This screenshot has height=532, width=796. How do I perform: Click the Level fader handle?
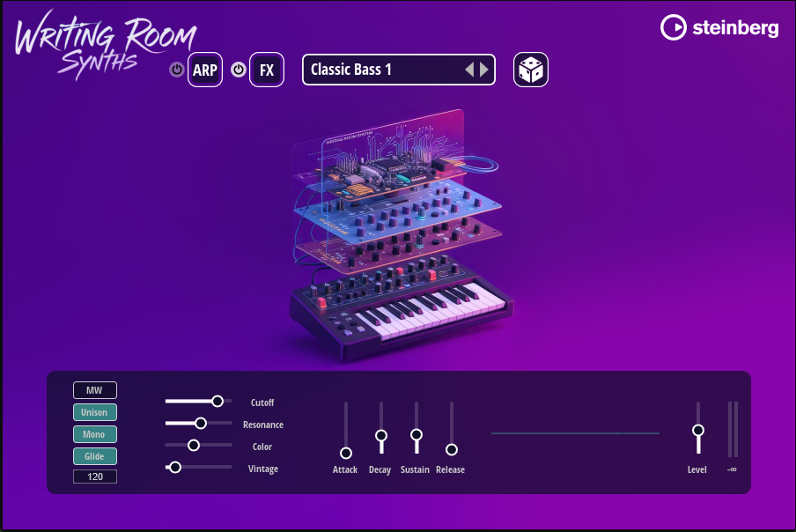(x=698, y=430)
